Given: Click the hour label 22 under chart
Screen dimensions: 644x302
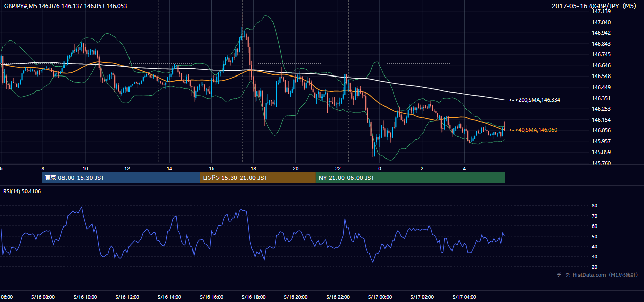Looking at the screenshot, I should coord(338,168).
